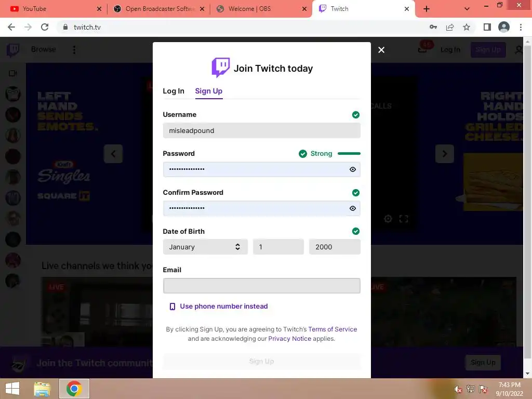Open the Terms of Service link

point(332,329)
